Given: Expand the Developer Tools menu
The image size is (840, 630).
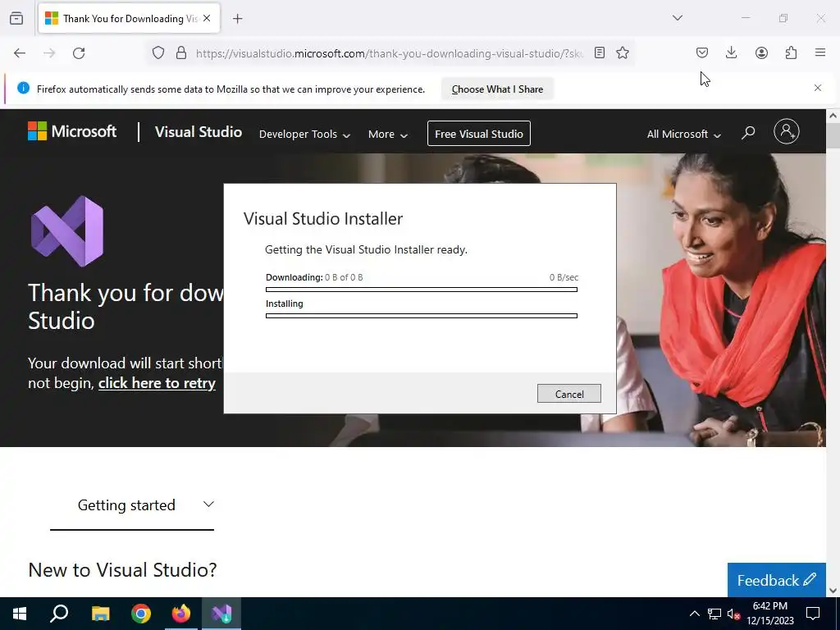Looking at the screenshot, I should [304, 135].
